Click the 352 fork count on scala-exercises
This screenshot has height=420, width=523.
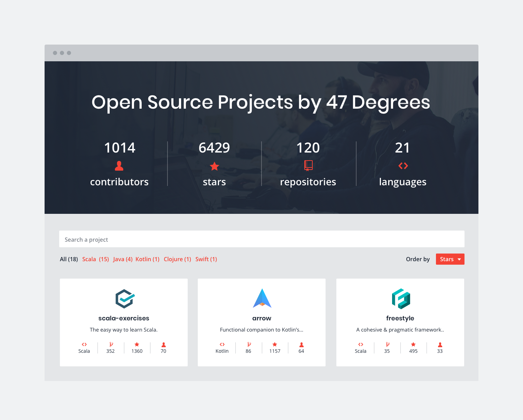[110, 351]
